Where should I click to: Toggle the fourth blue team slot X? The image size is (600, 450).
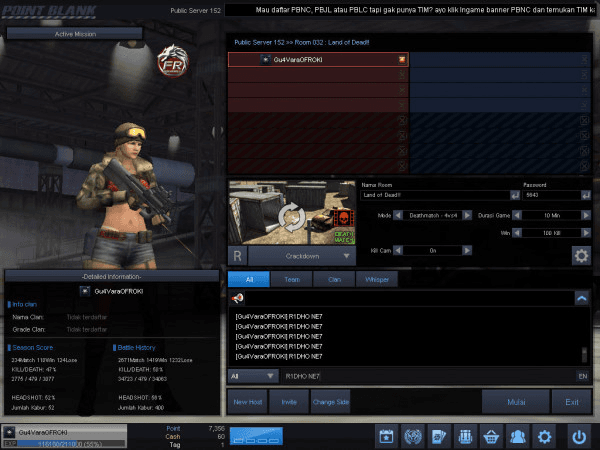(x=584, y=105)
